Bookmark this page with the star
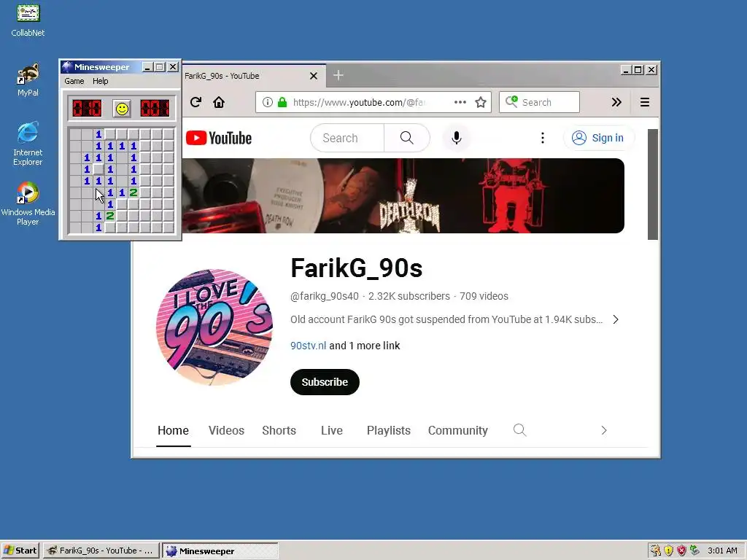Image resolution: width=747 pixels, height=560 pixels. [x=481, y=102]
